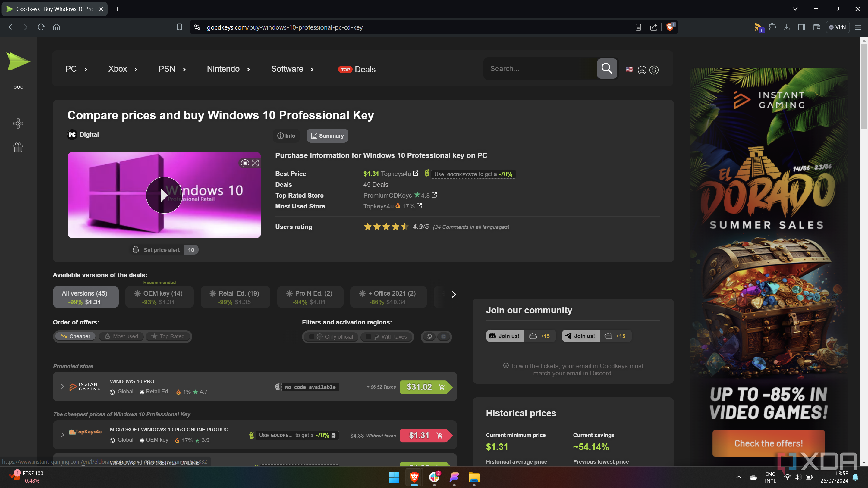
Task: Open the user account icon near search
Action: tap(642, 70)
